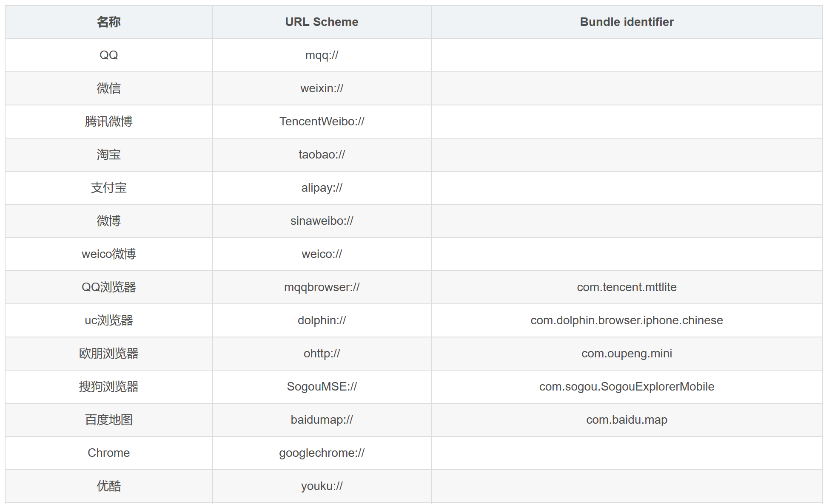This screenshot has width=829, height=504.
Task: Select the 腾讯微博 name cell
Action: (109, 122)
